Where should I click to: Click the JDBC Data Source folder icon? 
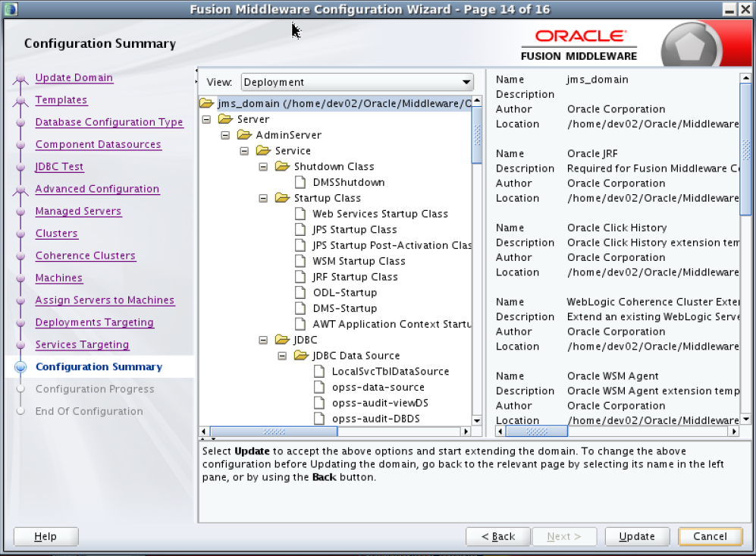[301, 356]
